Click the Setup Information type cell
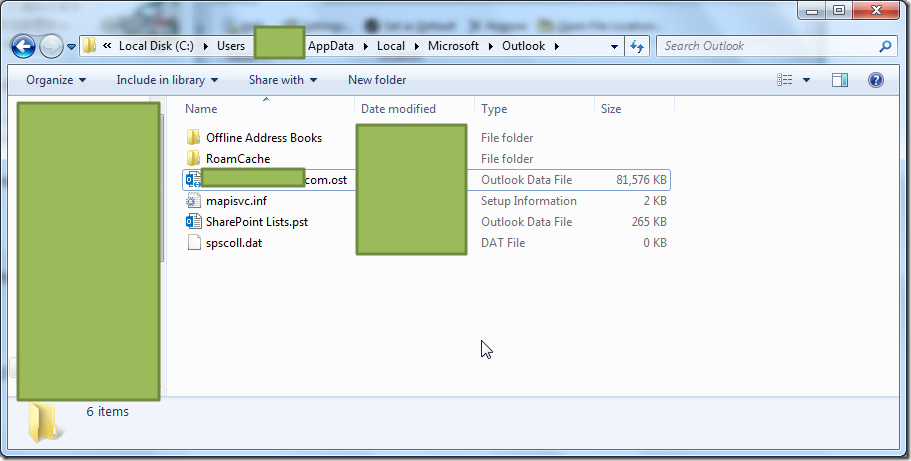Screen dimensions: 911x461 point(529,201)
